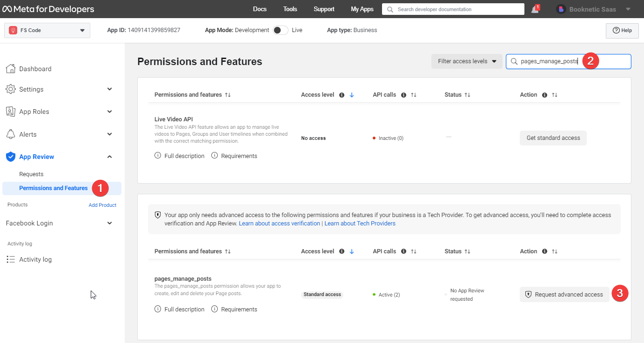Click the shield icon in Tech Provider notice
Image resolution: width=644 pixels, height=343 pixels.
(157, 215)
